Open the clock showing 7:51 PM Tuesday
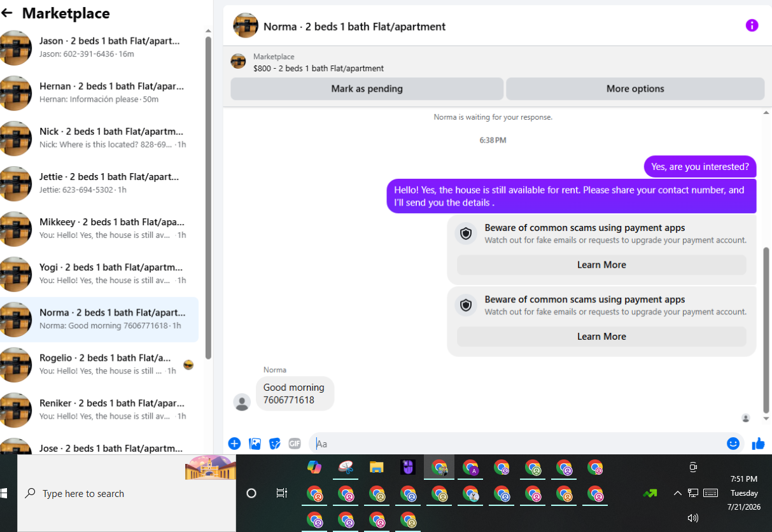This screenshot has width=772, height=532. tap(744, 493)
